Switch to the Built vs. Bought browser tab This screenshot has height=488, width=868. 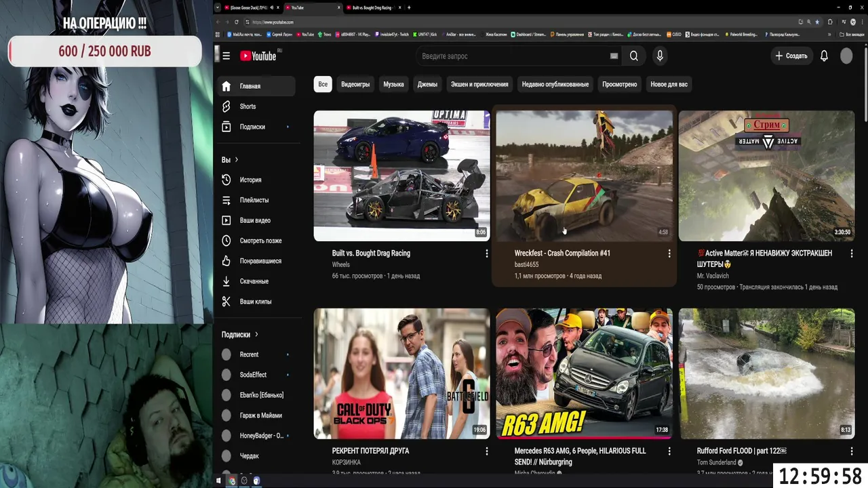pyautogui.click(x=372, y=7)
